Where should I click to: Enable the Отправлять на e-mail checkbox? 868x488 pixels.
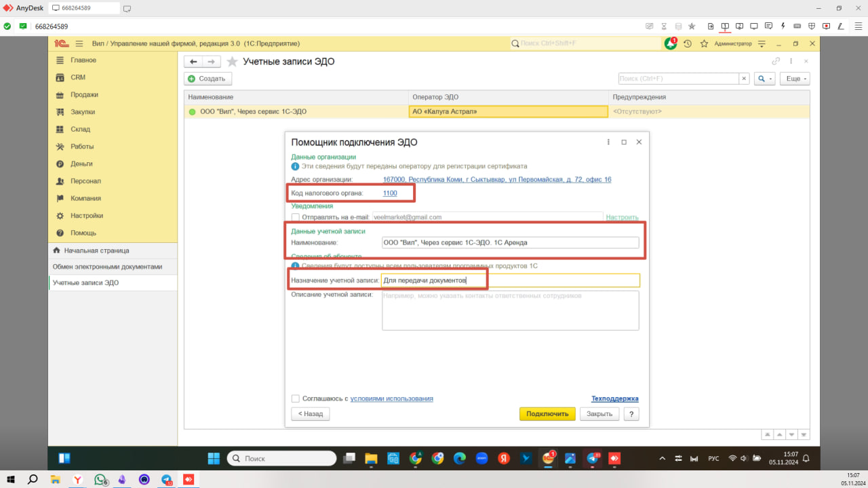click(295, 217)
